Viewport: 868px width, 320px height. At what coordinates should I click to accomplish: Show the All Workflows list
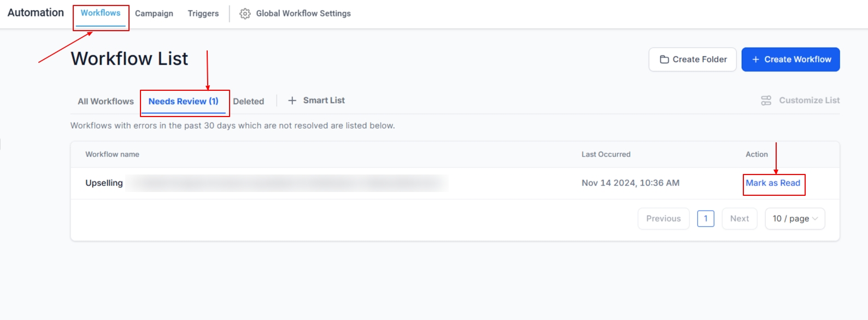105,102
